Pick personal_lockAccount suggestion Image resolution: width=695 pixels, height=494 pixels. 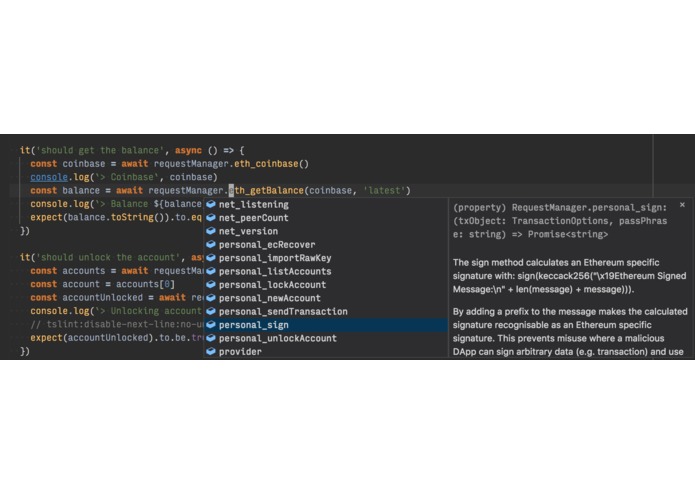coord(326,284)
